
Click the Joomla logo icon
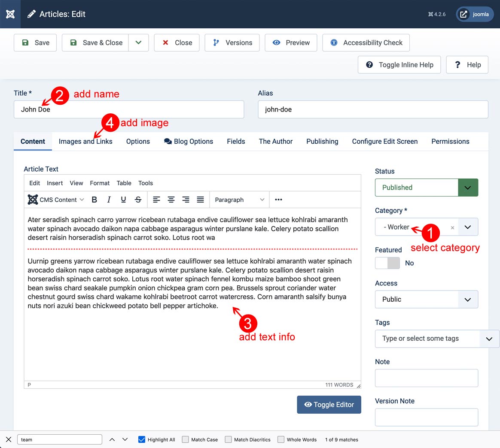coord(10,14)
